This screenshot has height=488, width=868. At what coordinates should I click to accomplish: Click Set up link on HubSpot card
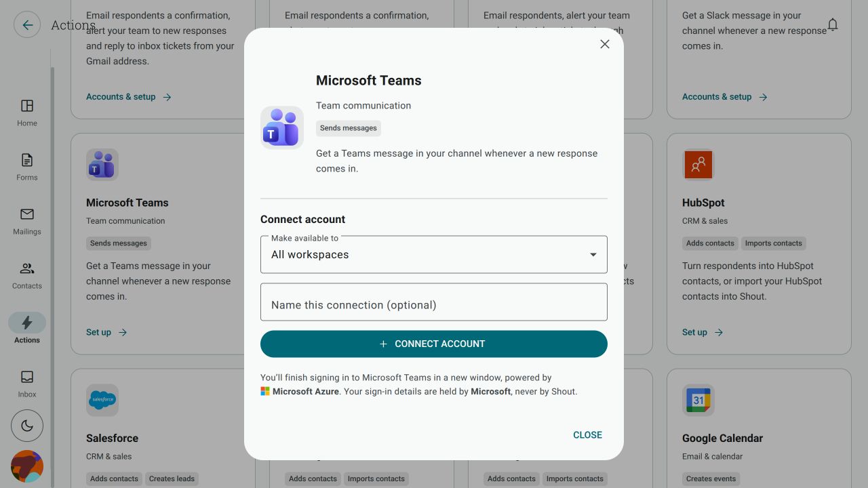pyautogui.click(x=703, y=332)
